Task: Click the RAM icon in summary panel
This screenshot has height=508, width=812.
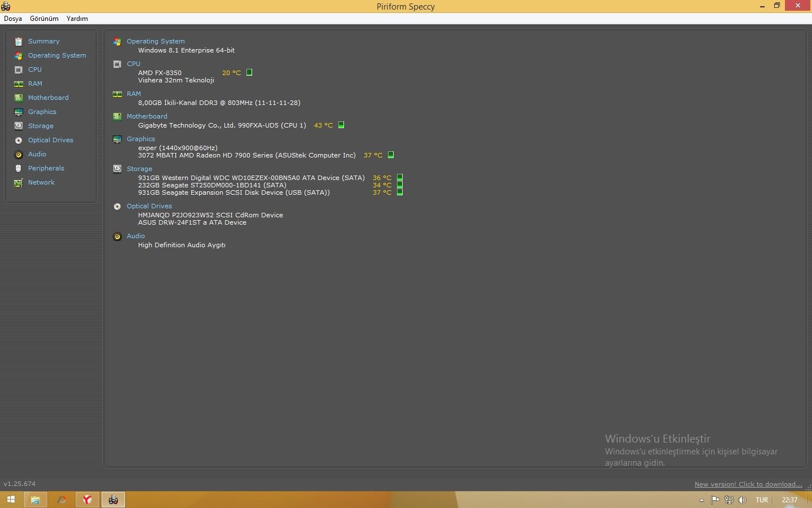Action: tap(117, 94)
